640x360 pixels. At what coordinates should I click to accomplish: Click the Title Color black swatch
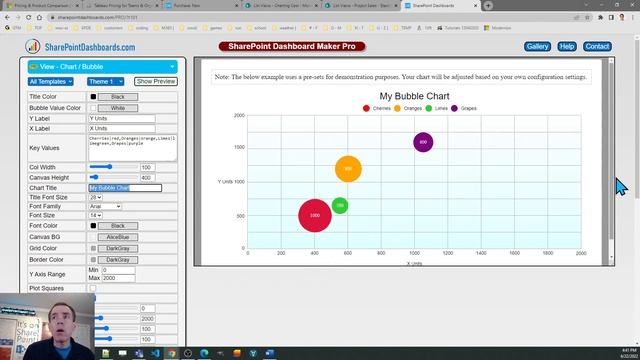[x=93, y=97]
